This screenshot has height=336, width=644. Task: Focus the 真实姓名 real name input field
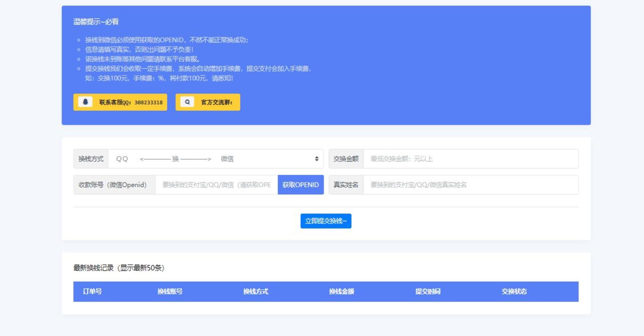(x=471, y=185)
